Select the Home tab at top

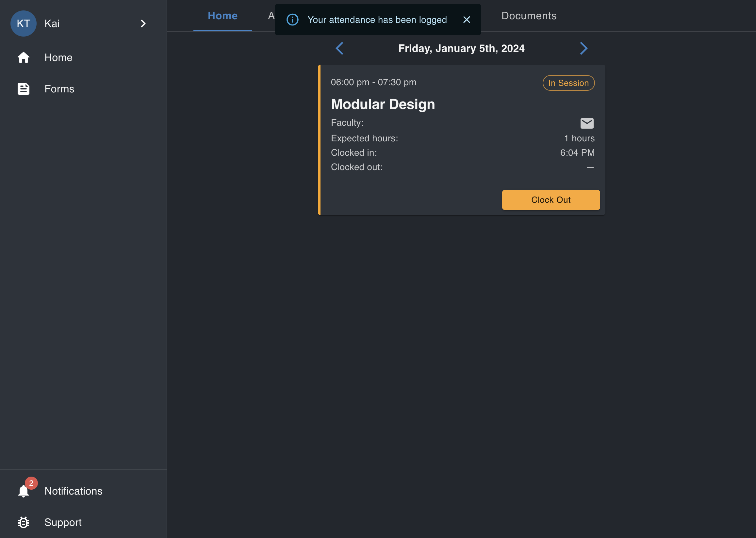click(222, 16)
